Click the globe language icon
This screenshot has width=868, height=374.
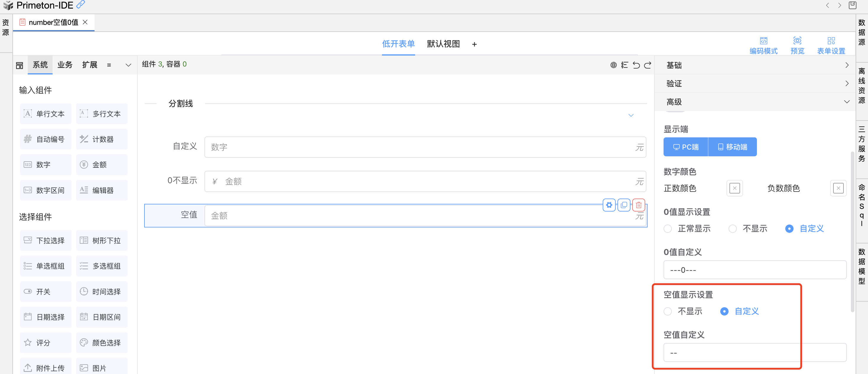pyautogui.click(x=613, y=65)
